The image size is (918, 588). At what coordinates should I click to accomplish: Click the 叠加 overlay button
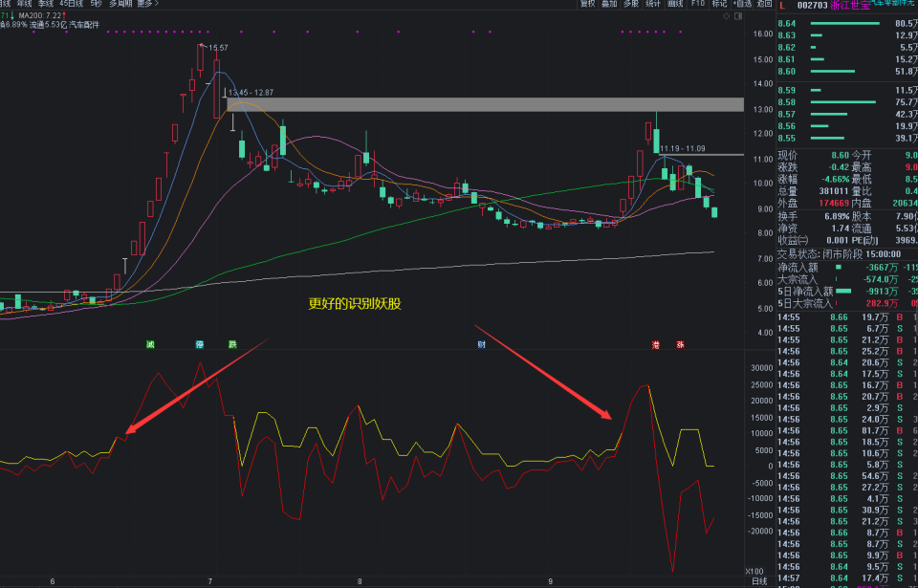tap(609, 4)
